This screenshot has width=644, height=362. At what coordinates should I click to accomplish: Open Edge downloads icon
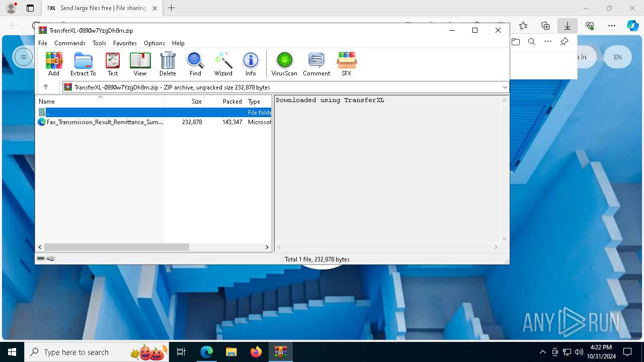[x=568, y=26]
